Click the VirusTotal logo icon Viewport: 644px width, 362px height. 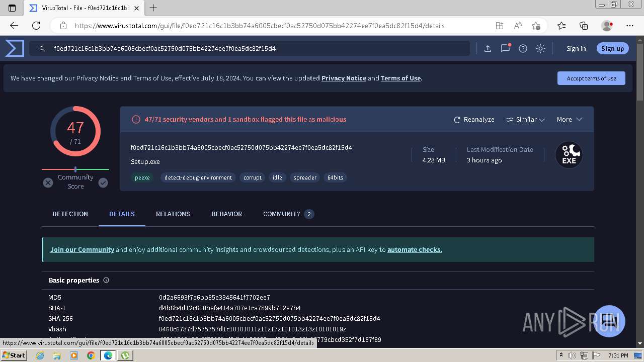15,48
